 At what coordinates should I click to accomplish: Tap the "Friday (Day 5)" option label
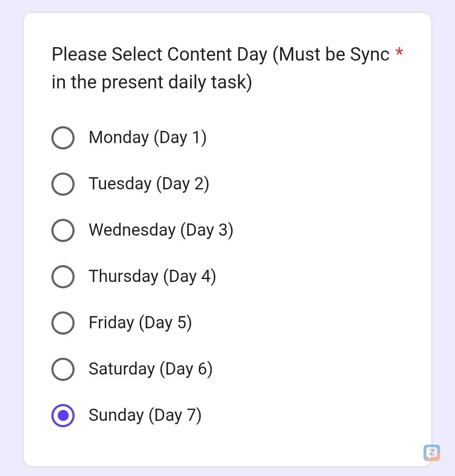pos(140,323)
